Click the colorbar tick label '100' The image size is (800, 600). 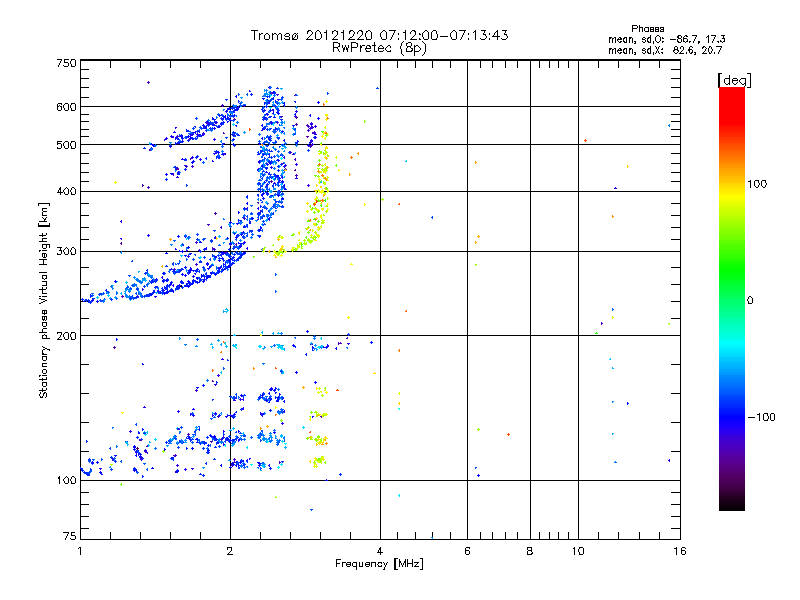coord(757,184)
